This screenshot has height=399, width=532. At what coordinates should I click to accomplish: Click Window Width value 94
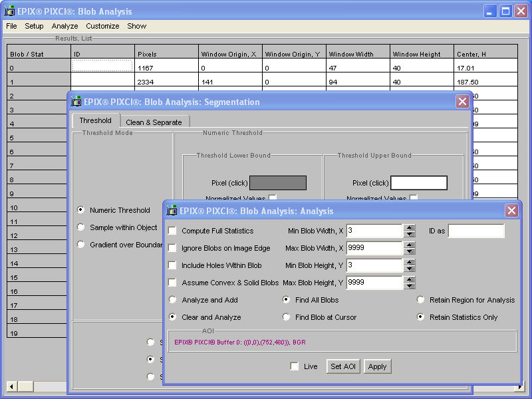(332, 82)
